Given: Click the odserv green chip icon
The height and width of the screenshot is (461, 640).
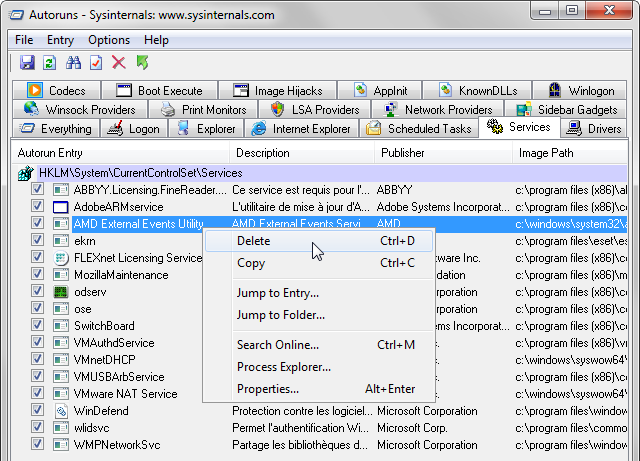Looking at the screenshot, I should 61,292.
